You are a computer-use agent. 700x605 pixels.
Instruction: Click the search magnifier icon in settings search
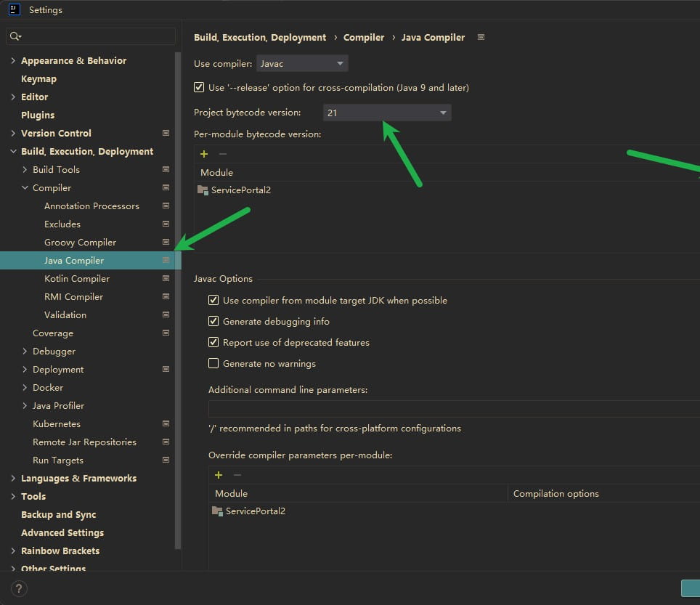click(x=15, y=36)
